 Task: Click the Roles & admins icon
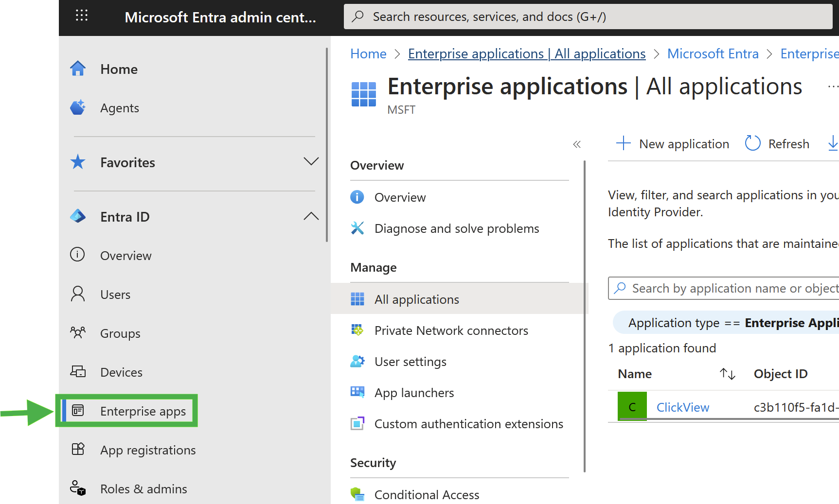point(78,488)
